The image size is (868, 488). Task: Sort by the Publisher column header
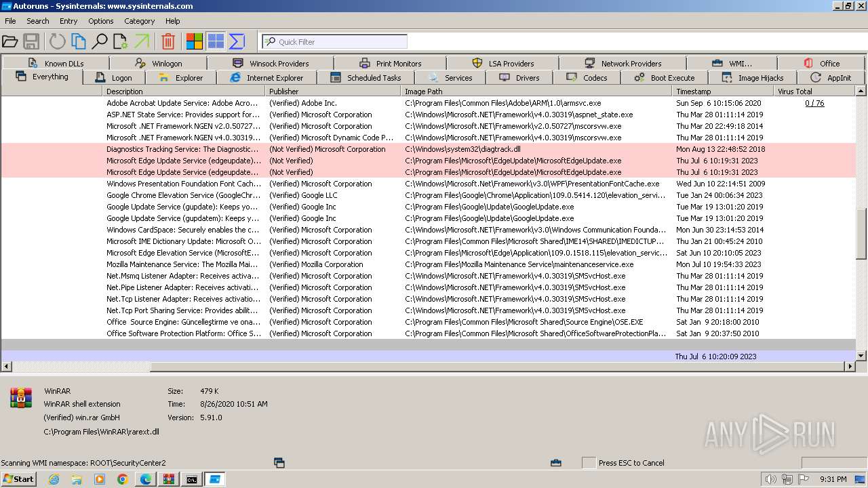[x=334, y=91]
